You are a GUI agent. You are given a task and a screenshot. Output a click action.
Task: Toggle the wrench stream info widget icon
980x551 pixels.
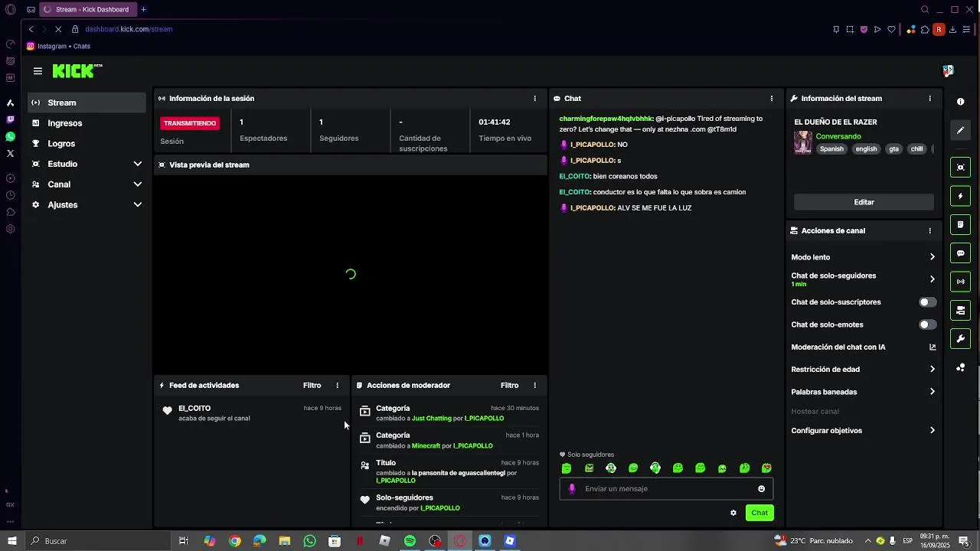coord(960,338)
